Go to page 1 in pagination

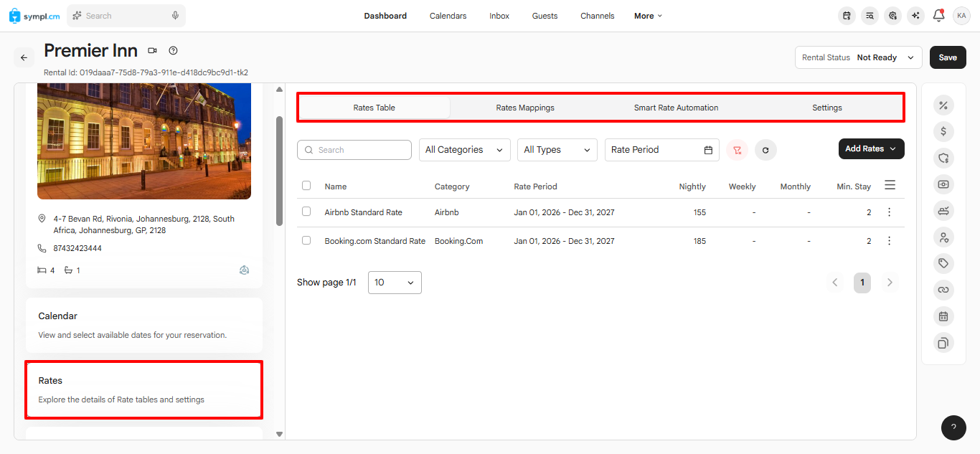coord(862,283)
